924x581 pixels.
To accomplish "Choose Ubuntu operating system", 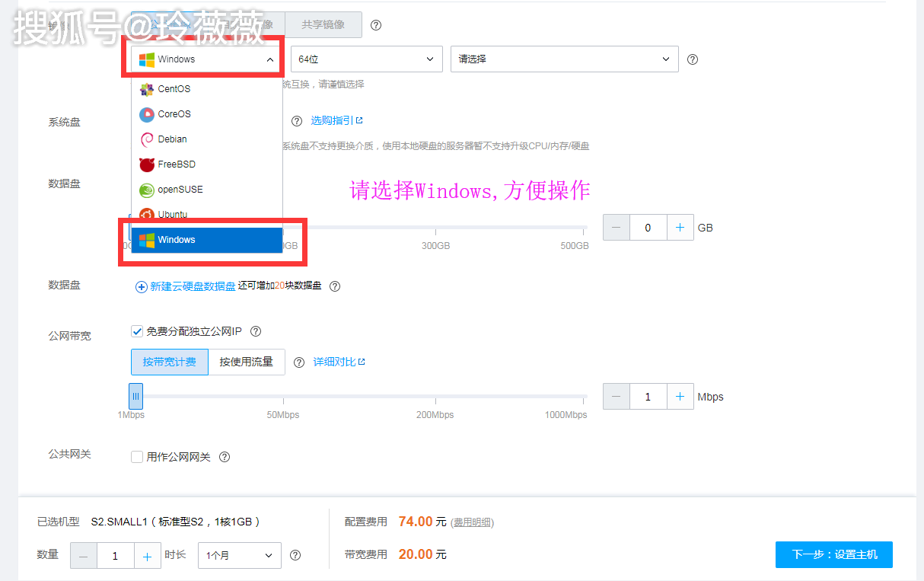I will pos(172,214).
